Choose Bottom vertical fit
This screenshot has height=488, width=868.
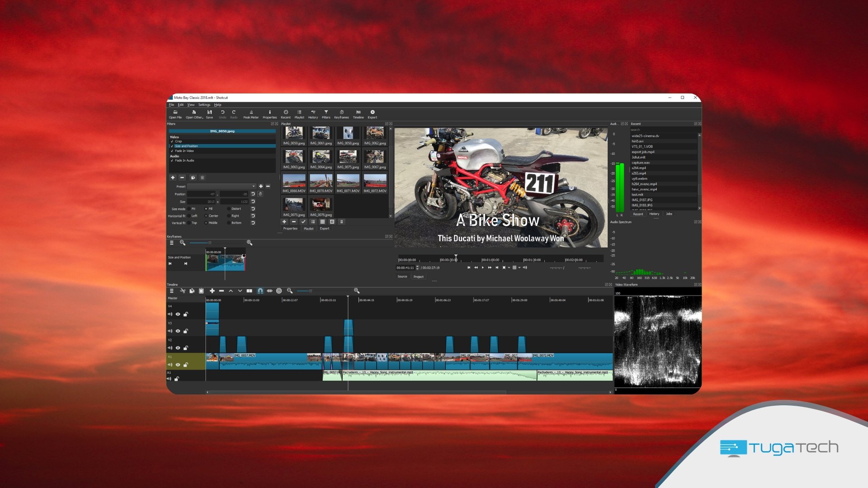coord(228,223)
